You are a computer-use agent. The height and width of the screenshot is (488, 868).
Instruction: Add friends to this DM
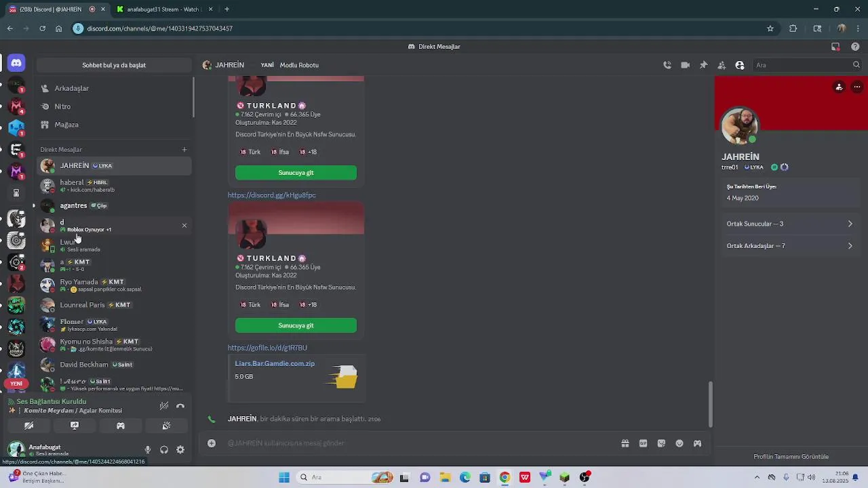(722, 65)
